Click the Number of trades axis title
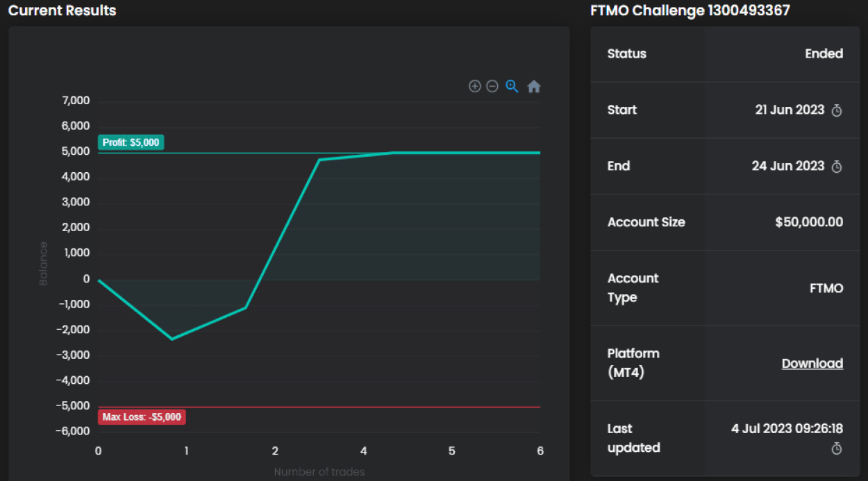 point(319,472)
